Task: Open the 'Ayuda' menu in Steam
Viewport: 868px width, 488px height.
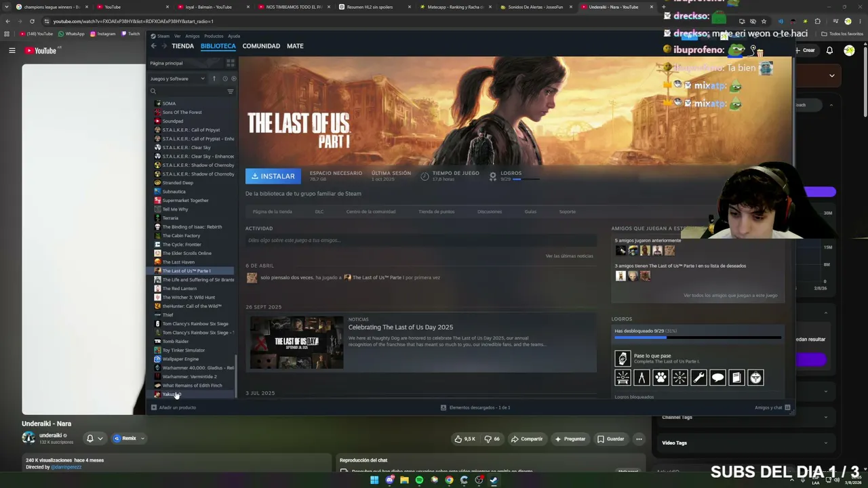Action: tap(234, 36)
